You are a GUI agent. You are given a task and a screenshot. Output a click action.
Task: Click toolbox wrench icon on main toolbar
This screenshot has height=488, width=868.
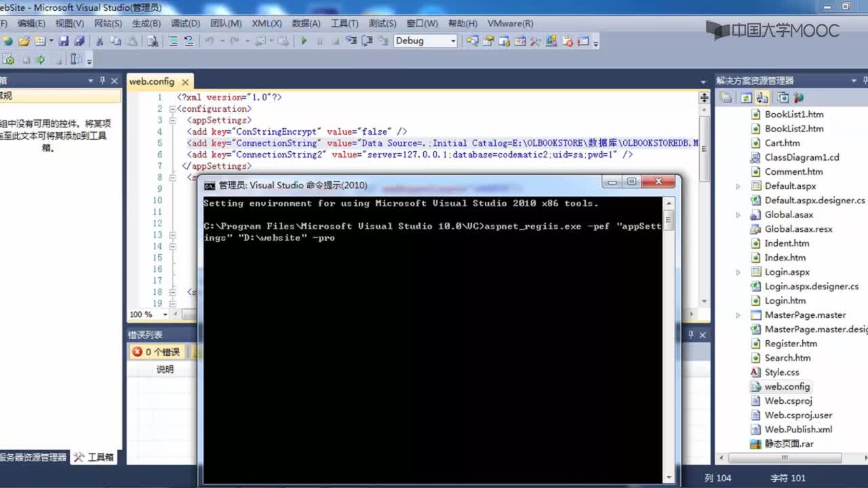(x=535, y=41)
